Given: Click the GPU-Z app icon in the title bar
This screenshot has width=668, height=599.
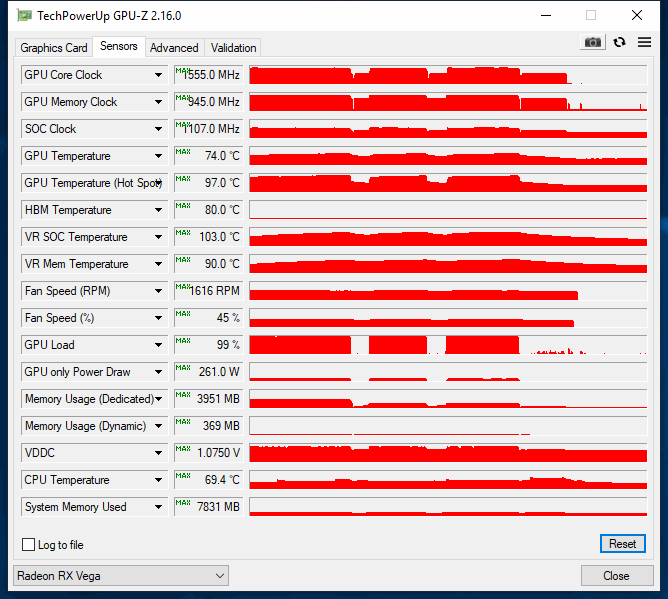Looking at the screenshot, I should click(x=24, y=16).
